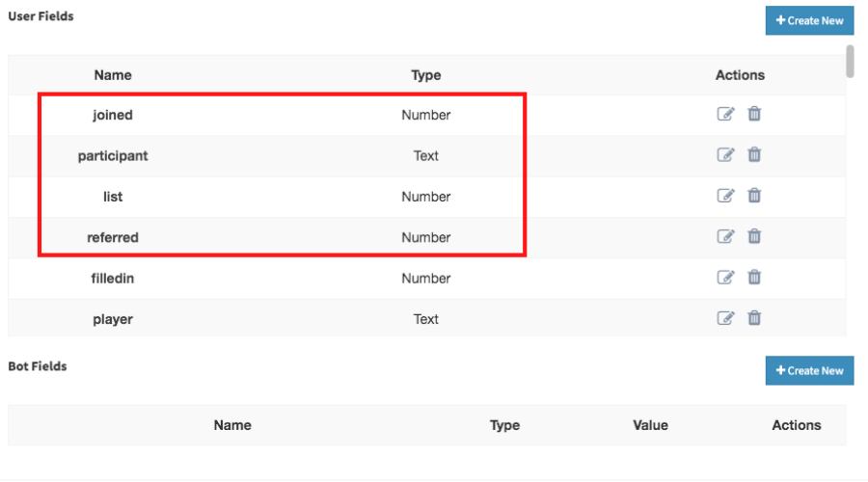Edit the referred field
Screen dimensions: 868x482
(725, 237)
